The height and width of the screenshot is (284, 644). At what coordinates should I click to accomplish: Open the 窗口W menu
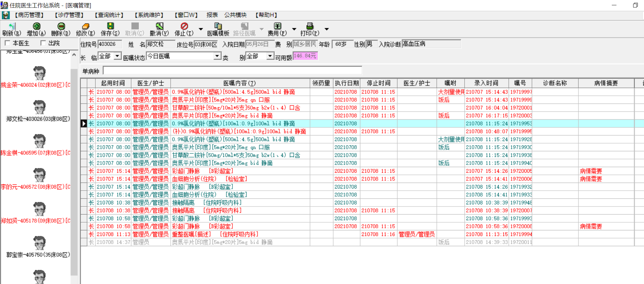[x=186, y=15]
